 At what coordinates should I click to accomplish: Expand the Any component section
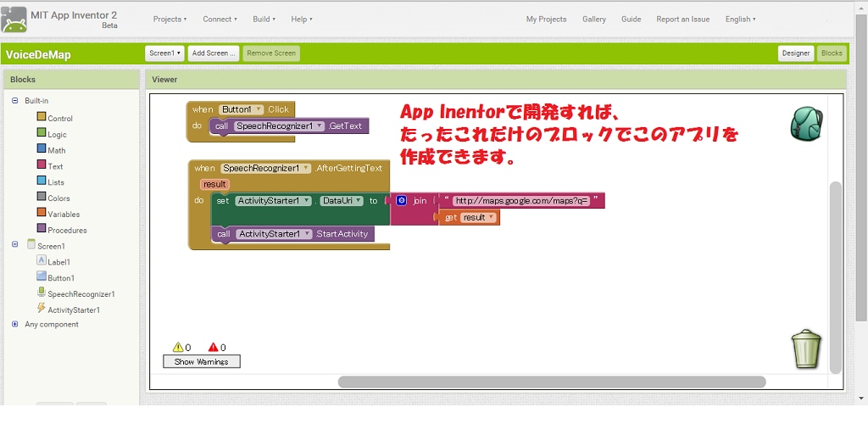[x=15, y=325]
